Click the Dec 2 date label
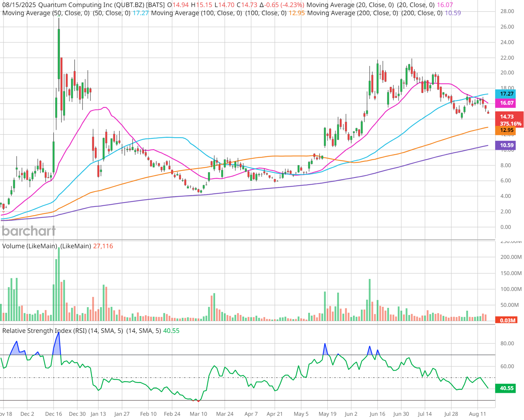The width and height of the screenshot is (524, 420). [27, 414]
